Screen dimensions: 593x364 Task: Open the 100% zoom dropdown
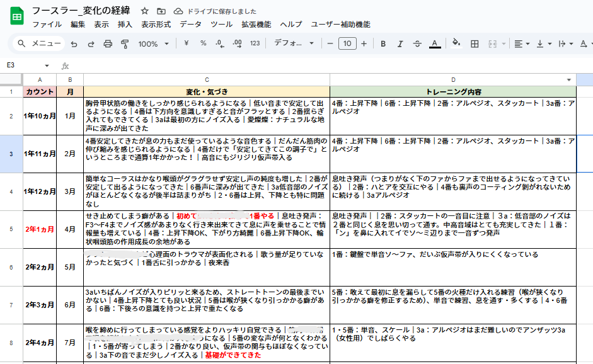click(154, 43)
